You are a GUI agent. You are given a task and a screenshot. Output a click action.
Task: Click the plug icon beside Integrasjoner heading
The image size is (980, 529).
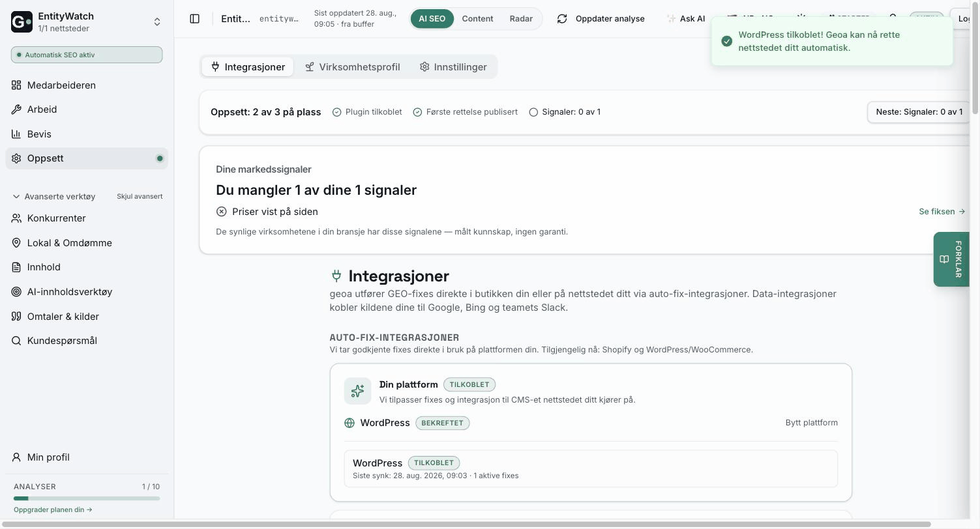336,276
